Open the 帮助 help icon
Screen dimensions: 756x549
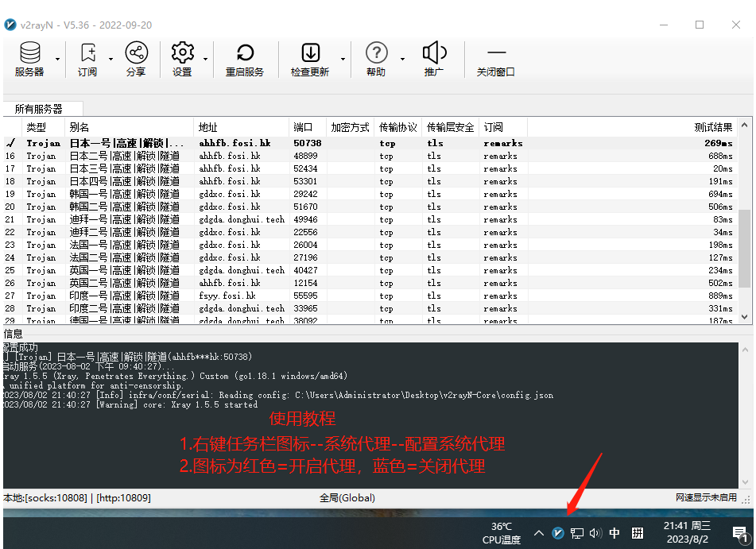[x=376, y=59]
